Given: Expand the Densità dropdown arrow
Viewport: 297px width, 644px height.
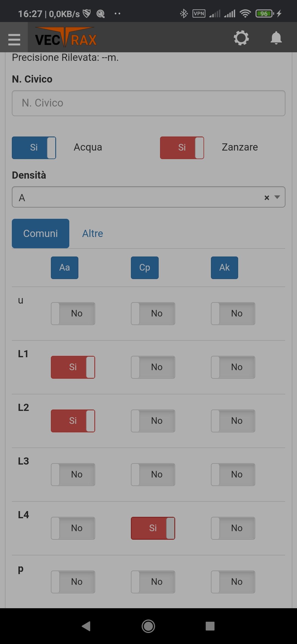Looking at the screenshot, I should 277,197.
